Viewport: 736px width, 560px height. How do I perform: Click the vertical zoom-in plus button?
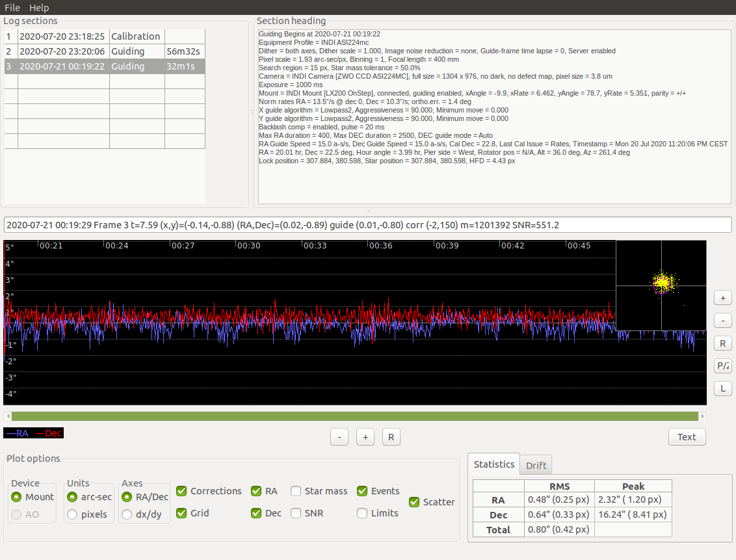coord(722,298)
